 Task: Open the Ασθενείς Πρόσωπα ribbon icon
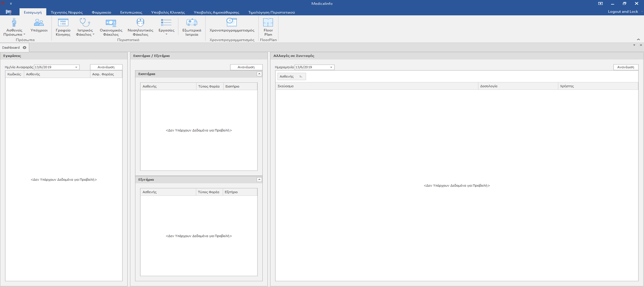pyautogui.click(x=14, y=23)
